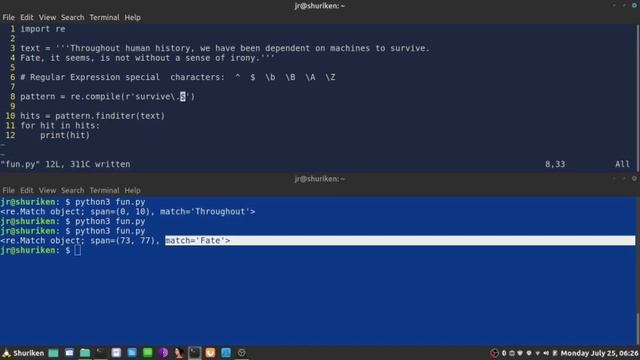This screenshot has width=640, height=360.
Task: Click the 'import re' code line
Action: click(43, 29)
